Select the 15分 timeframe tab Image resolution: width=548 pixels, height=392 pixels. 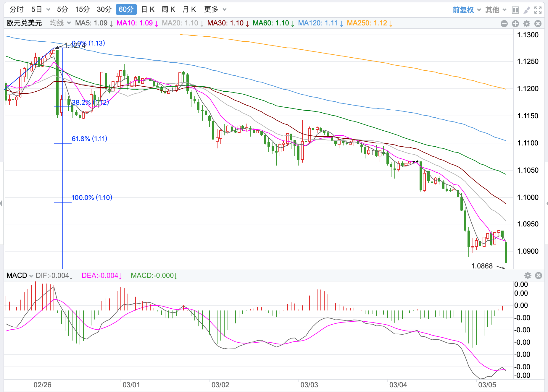(82, 9)
